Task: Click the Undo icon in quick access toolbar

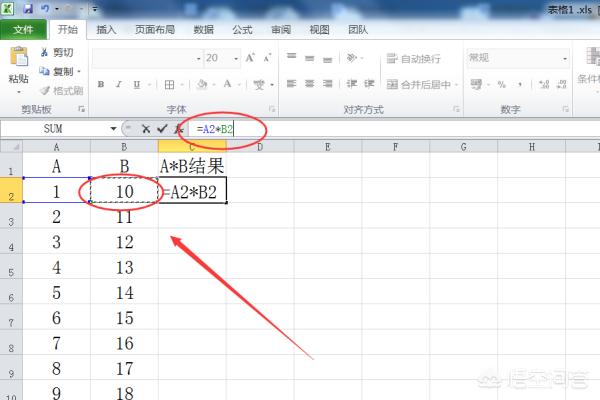Action: click(x=45, y=8)
